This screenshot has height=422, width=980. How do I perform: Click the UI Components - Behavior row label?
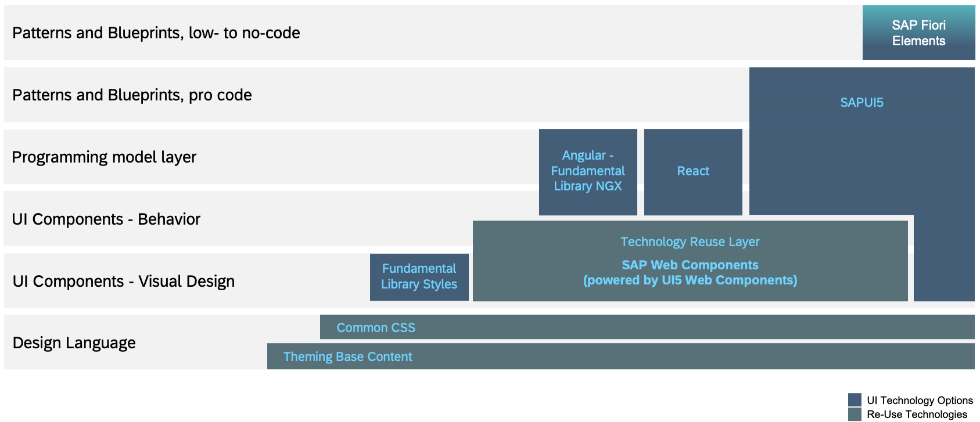tap(106, 219)
